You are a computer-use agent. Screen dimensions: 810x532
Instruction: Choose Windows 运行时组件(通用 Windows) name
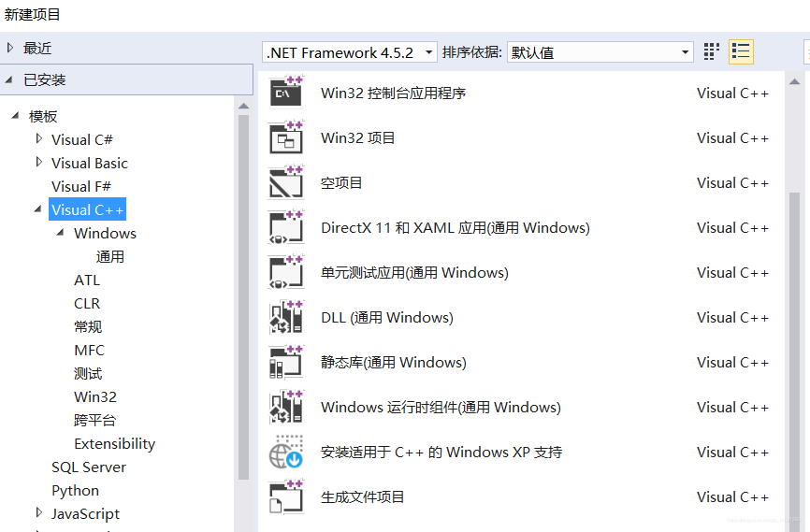click(x=441, y=408)
